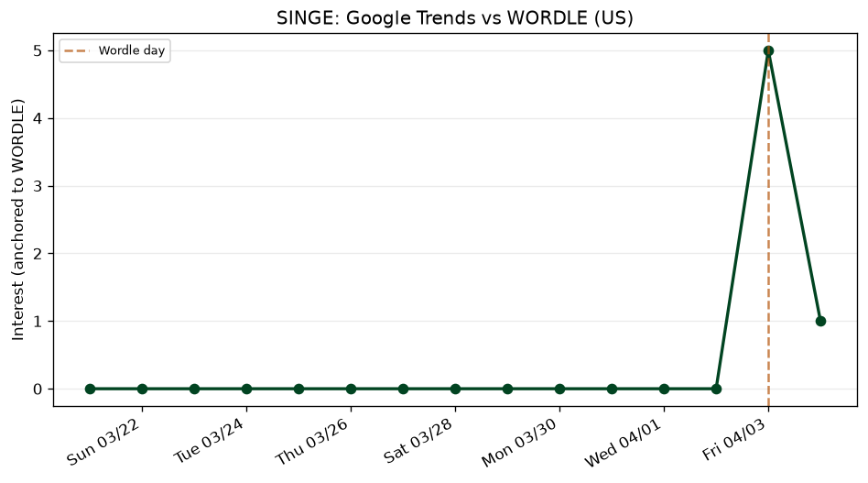Click the y-axis label 'Interest (anchored to WORDLE)'
The image size is (868, 483).
(x=18, y=219)
